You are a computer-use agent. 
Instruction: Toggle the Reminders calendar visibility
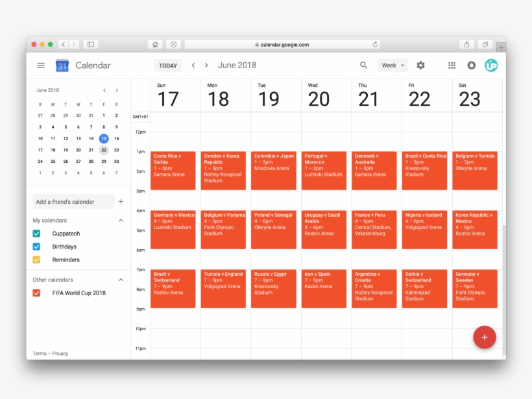point(37,260)
